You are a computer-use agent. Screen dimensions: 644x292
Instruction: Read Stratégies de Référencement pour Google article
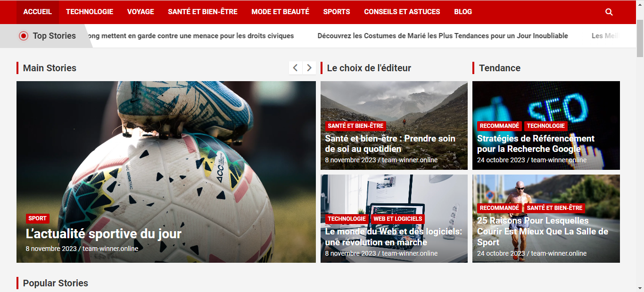(536, 143)
